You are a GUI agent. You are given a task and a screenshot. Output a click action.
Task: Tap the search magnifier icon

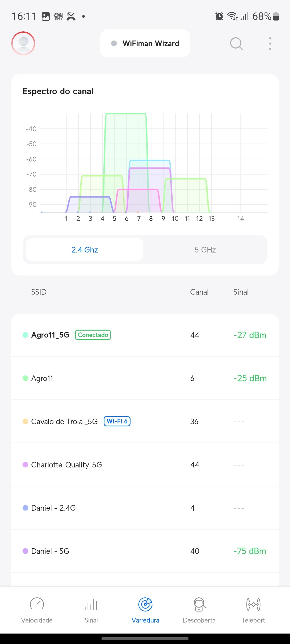pos(236,43)
